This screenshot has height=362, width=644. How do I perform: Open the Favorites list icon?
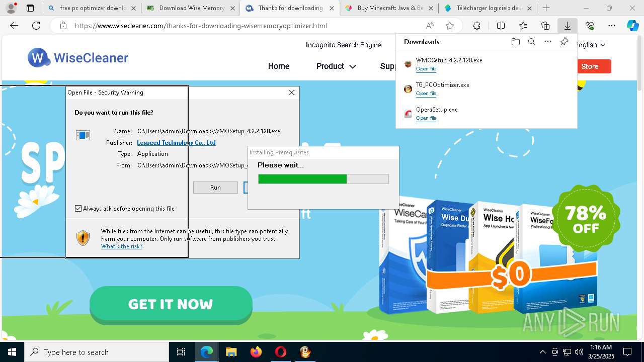coord(523,26)
